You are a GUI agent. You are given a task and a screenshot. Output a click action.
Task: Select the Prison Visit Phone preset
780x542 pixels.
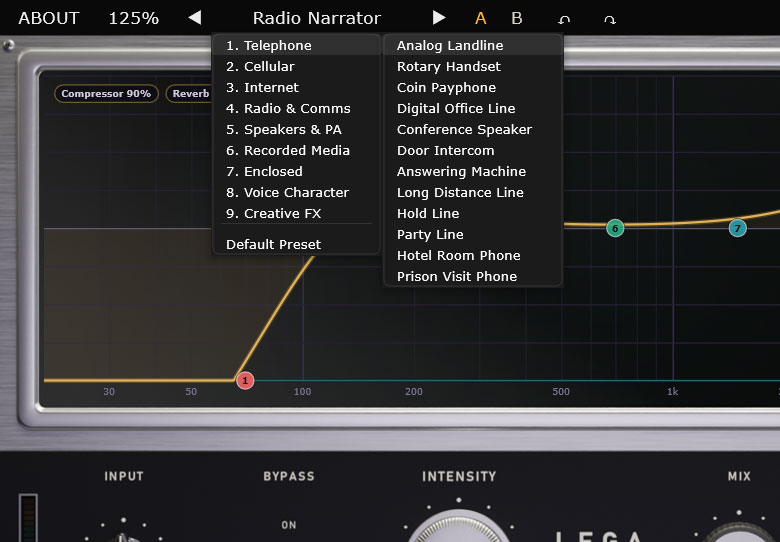point(473,276)
